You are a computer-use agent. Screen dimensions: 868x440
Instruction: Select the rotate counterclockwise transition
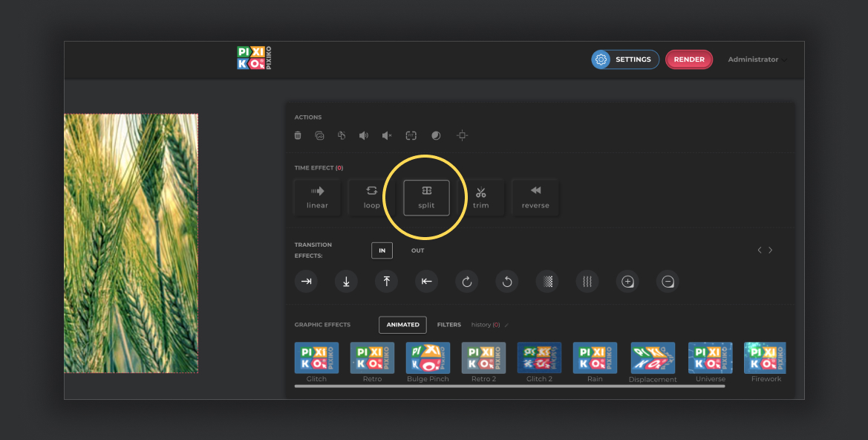(507, 282)
